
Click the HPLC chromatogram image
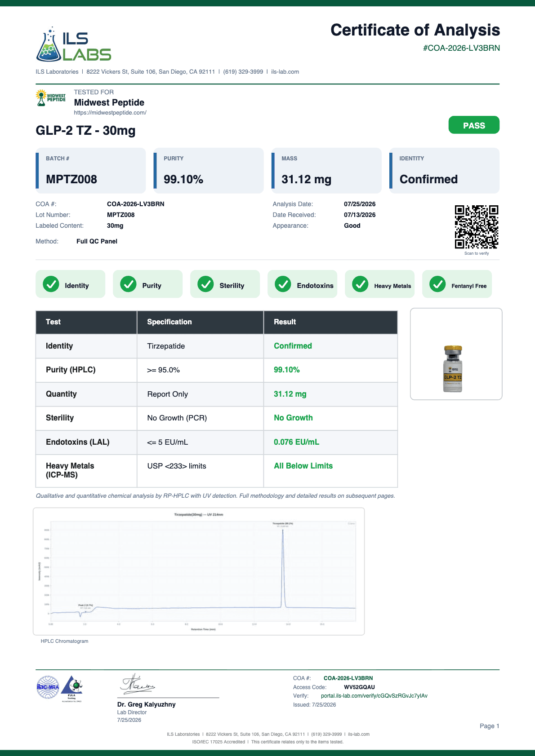(x=199, y=571)
